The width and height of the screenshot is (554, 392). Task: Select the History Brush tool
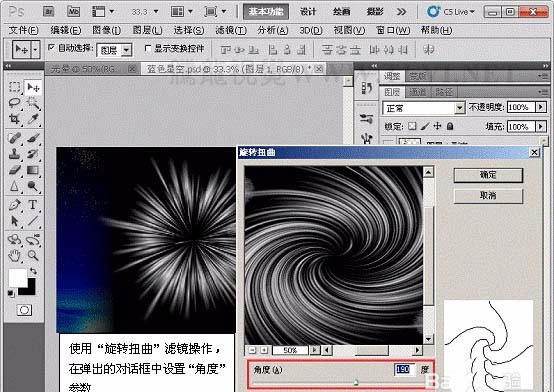(x=33, y=154)
